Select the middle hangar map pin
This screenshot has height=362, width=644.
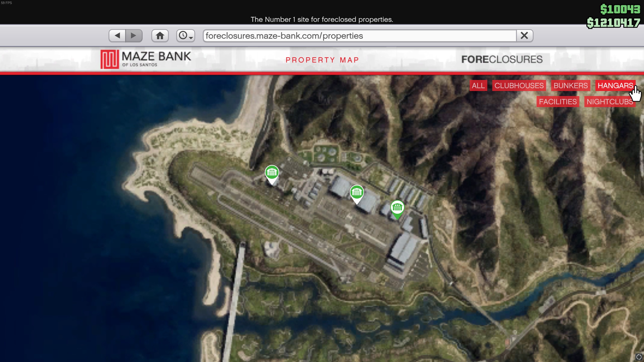coord(357,193)
